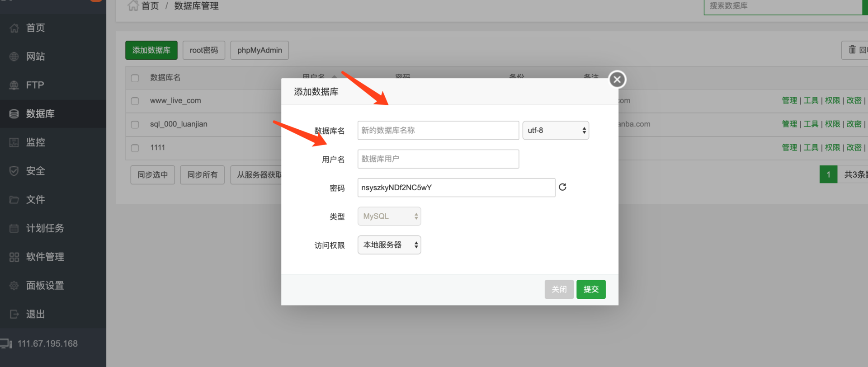868x367 pixels.
Task: Open 软件管理 in the sidebar menu
Action: [x=45, y=257]
